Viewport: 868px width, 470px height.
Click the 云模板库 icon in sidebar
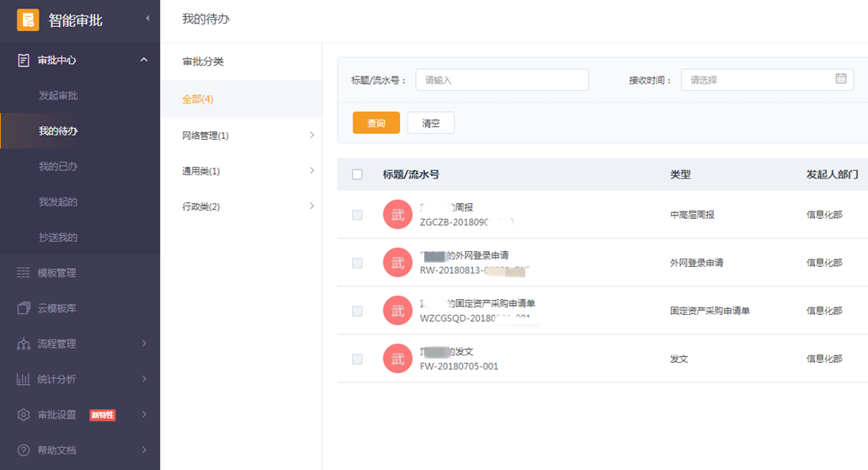click(24, 308)
